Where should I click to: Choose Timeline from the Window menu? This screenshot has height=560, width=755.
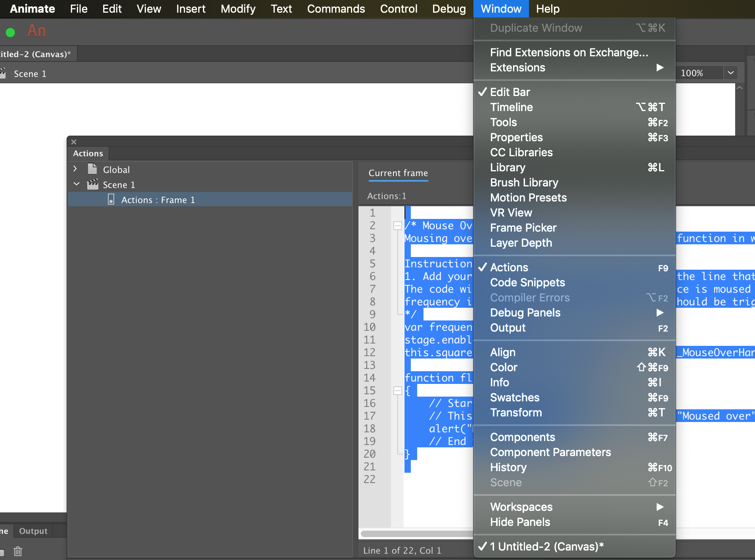575,107
